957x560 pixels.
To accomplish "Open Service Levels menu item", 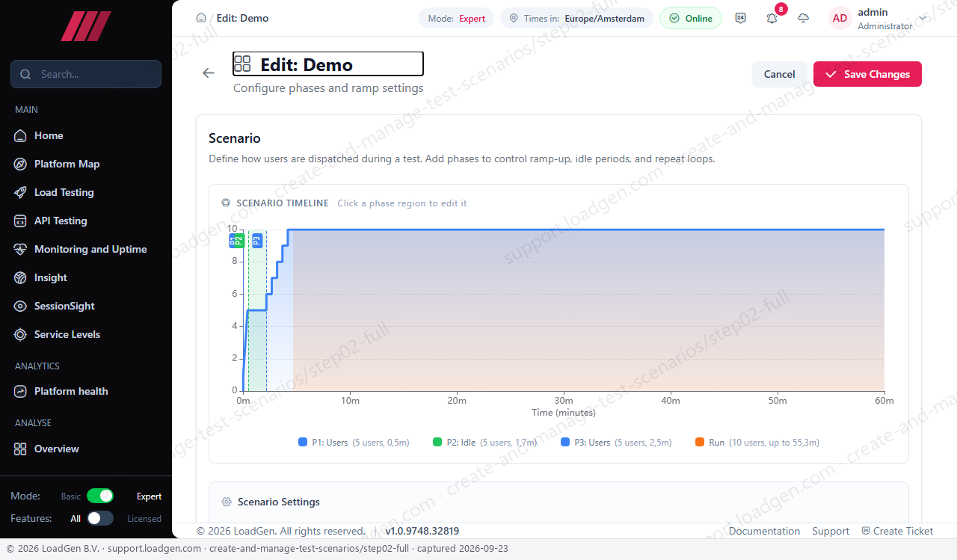I will [x=86, y=334].
